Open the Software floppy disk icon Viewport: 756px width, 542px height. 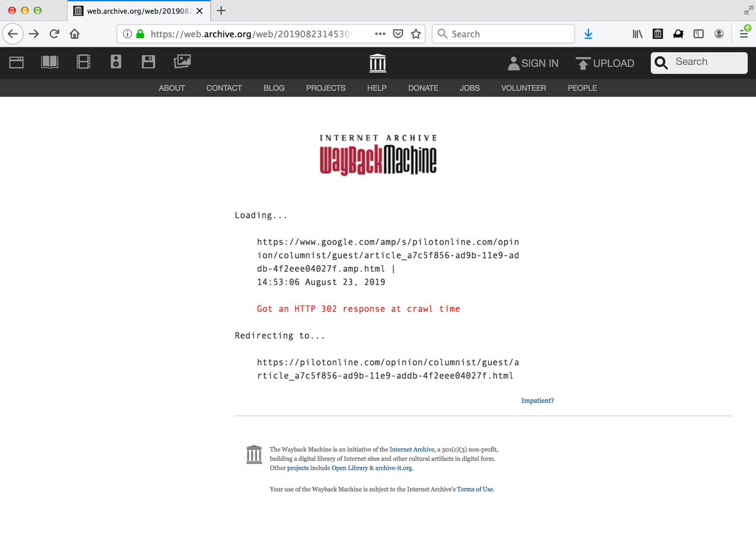click(149, 62)
